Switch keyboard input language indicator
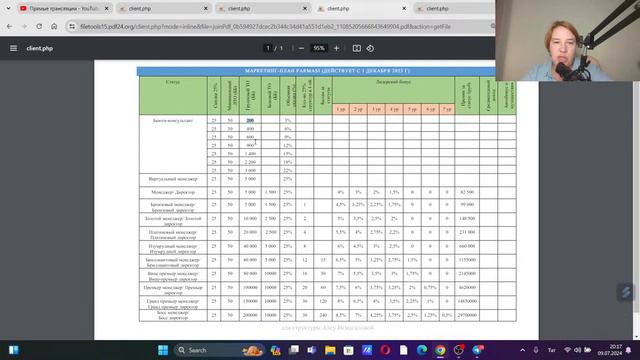The width and height of the screenshot is (640, 360). pos(551,350)
